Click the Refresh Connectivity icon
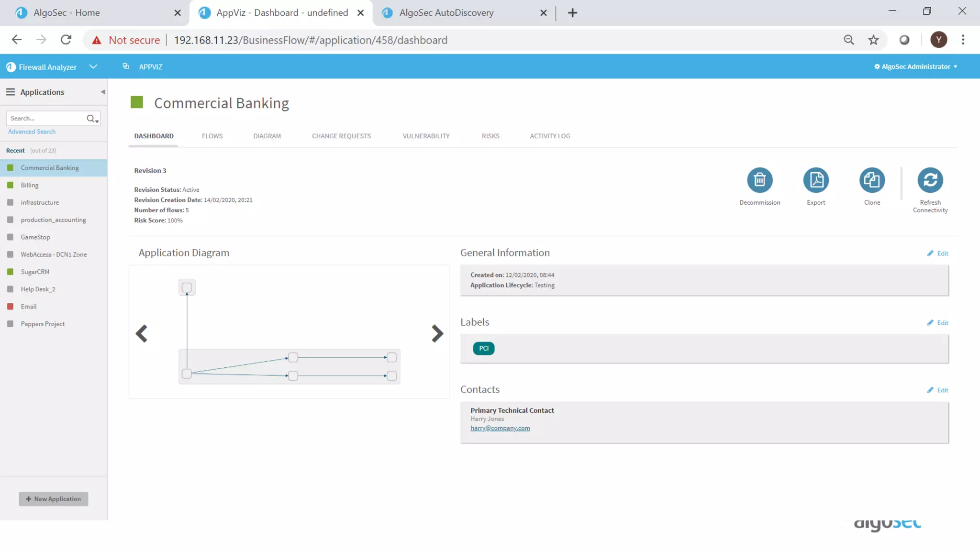 (x=930, y=180)
